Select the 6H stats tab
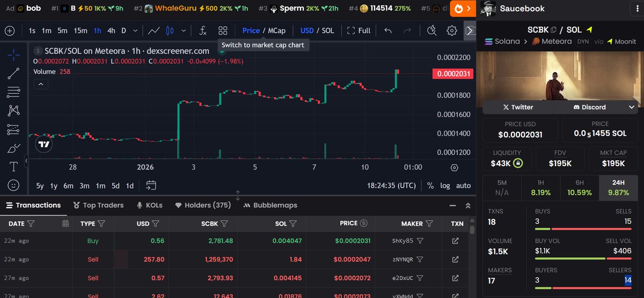Screen dimensions: 644x298 click(579, 188)
